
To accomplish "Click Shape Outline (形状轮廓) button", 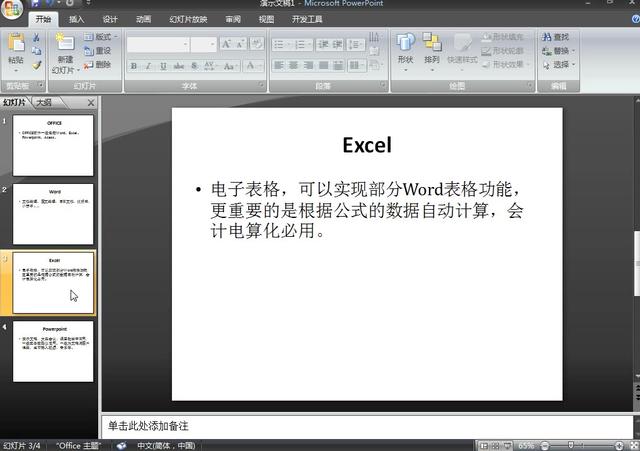I will pos(502,51).
